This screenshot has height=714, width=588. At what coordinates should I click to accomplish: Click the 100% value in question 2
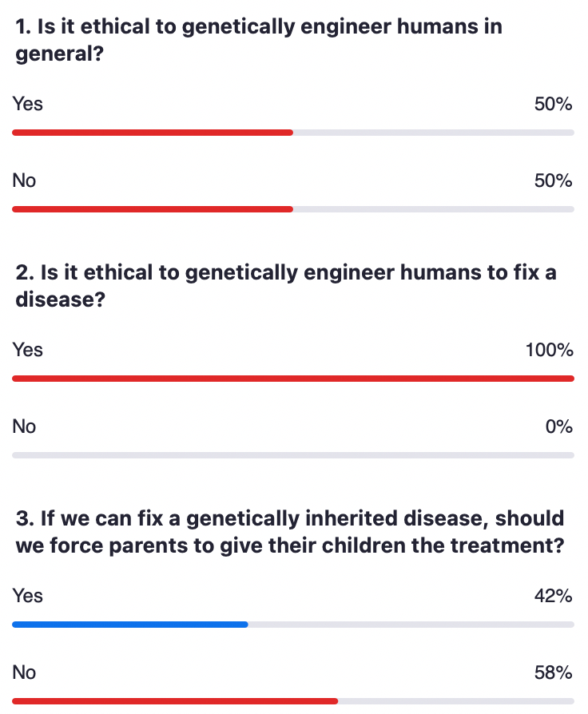(549, 350)
